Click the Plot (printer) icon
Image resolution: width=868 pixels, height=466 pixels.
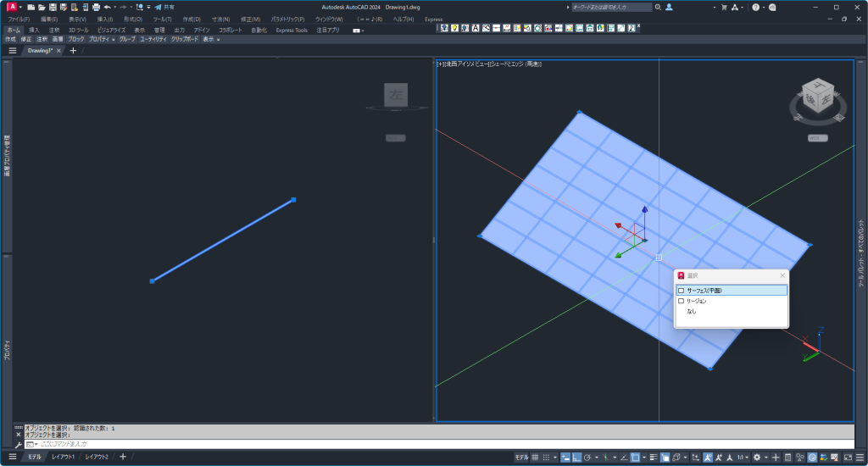pos(96,7)
